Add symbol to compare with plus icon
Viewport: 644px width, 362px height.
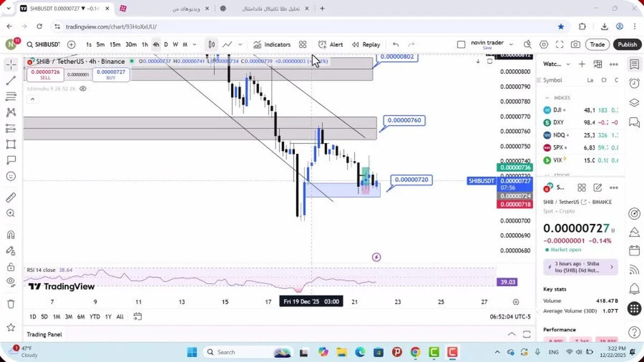71,45
